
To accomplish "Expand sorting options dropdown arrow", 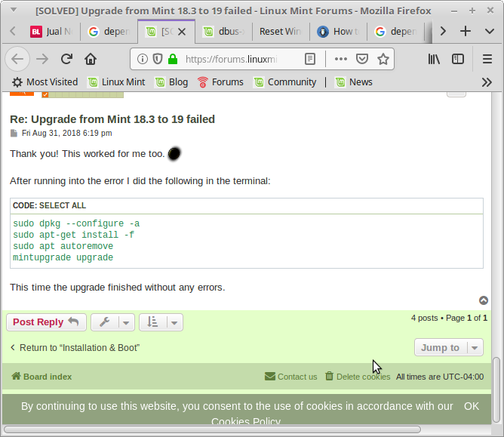I will pos(174,322).
